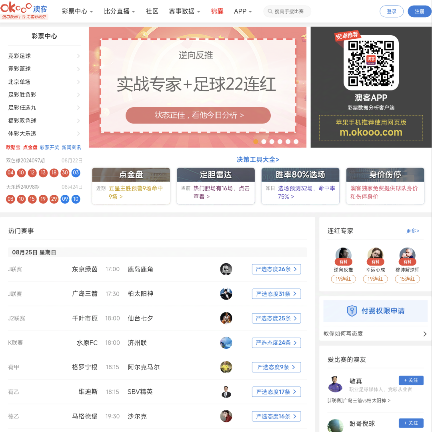The height and width of the screenshot is (432, 432).
Task: Open the 身价伤停 tool card
Action: pyautogui.click(x=385, y=186)
